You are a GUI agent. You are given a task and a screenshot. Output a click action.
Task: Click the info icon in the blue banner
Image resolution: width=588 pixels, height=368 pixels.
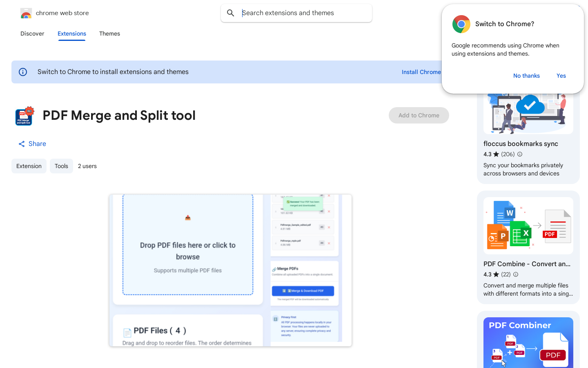pos(23,72)
